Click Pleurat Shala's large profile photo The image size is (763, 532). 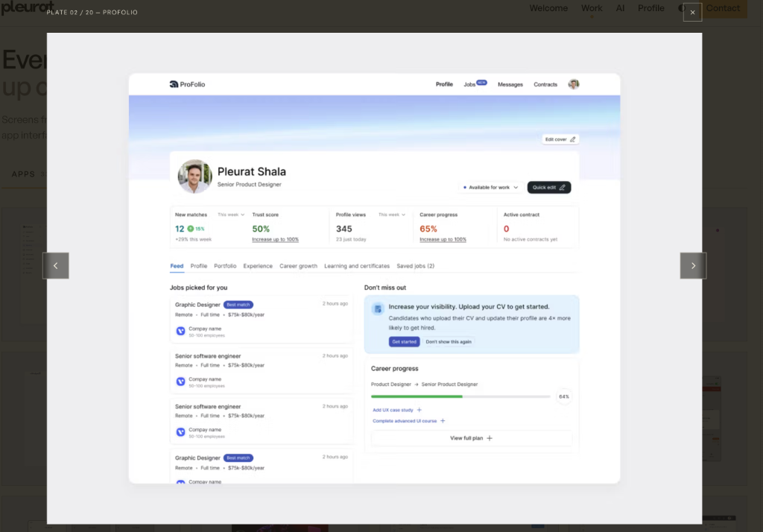tap(194, 176)
